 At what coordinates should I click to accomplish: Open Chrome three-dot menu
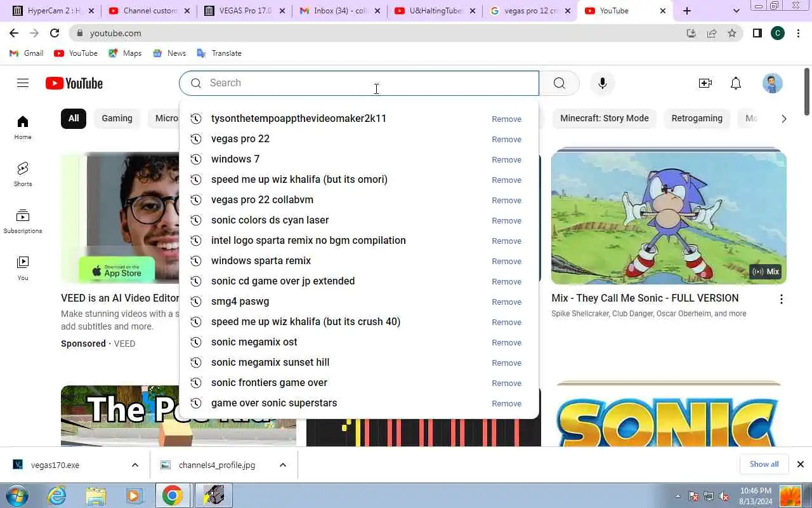(x=798, y=33)
